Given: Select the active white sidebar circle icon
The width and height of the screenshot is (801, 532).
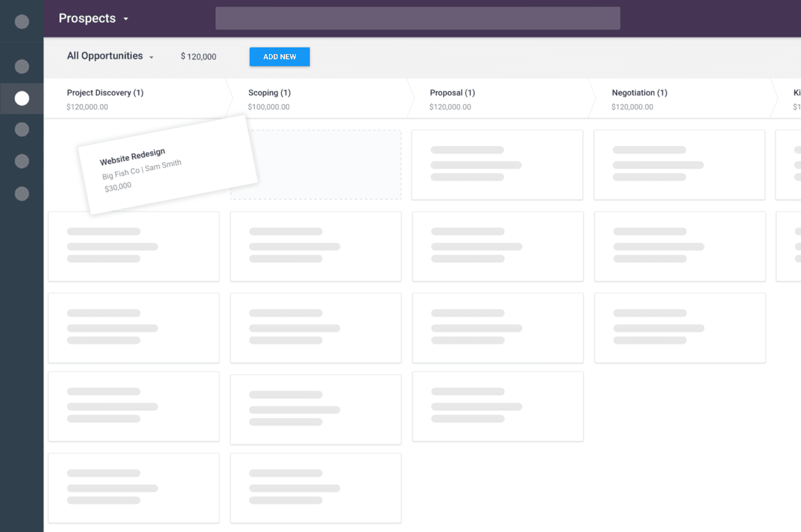Looking at the screenshot, I should 22,99.
